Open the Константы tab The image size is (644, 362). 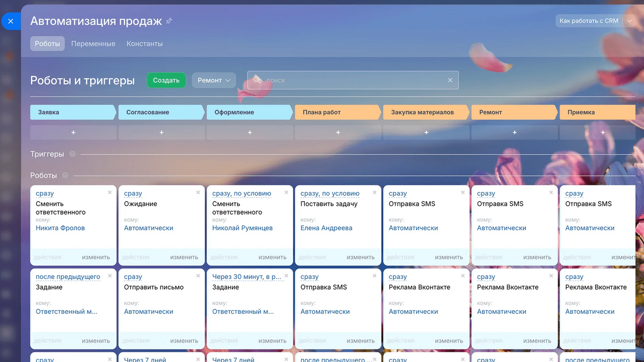click(x=144, y=44)
